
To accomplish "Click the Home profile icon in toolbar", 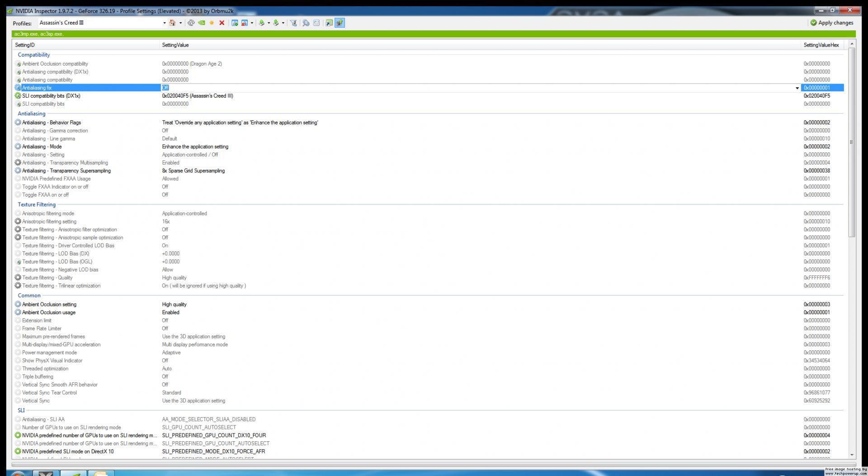I will [172, 23].
